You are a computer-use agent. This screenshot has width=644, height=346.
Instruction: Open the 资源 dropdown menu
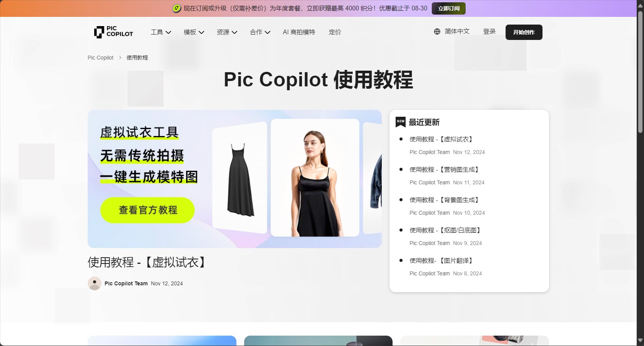pos(227,32)
